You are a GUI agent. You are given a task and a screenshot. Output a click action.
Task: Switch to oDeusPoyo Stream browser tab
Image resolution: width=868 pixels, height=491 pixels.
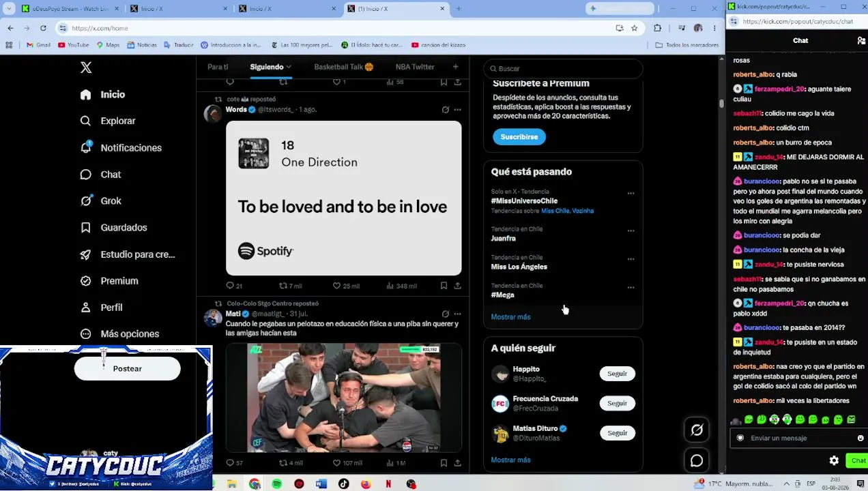click(68, 8)
